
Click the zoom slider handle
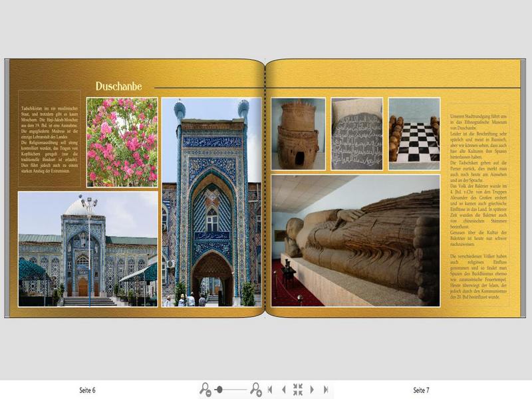click(219, 389)
